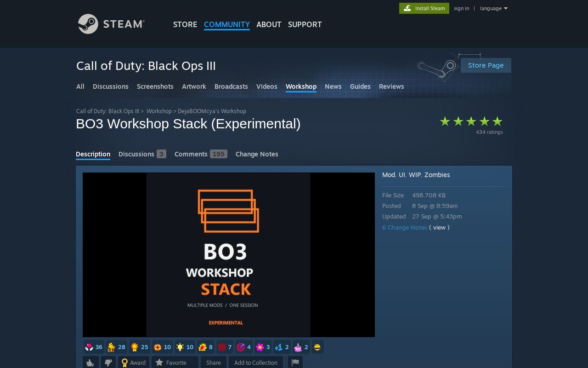Click the target bullseye award icon
Screen dimensions: 588x368
(x=241, y=347)
